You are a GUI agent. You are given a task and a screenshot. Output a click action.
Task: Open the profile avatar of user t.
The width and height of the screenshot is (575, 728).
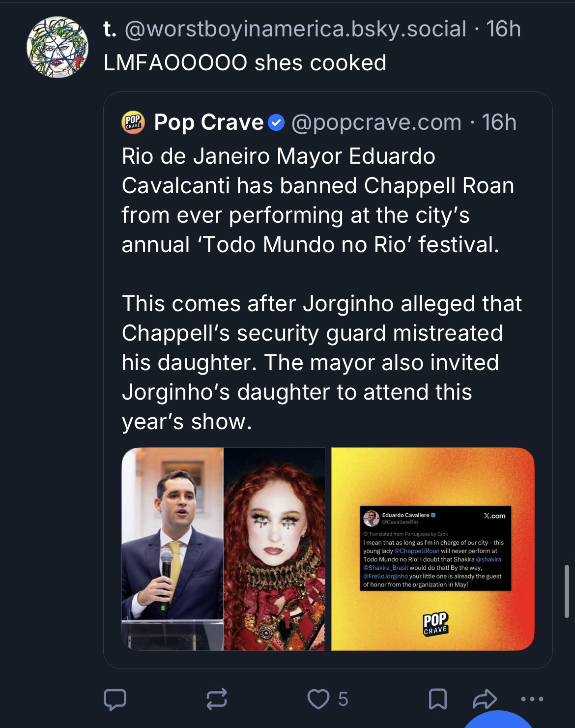[x=57, y=47]
